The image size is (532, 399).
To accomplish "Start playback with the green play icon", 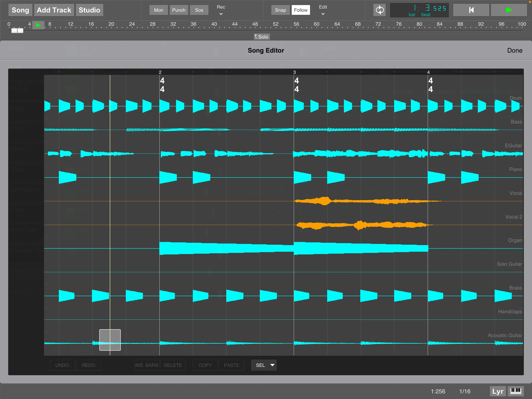I will (x=509, y=10).
